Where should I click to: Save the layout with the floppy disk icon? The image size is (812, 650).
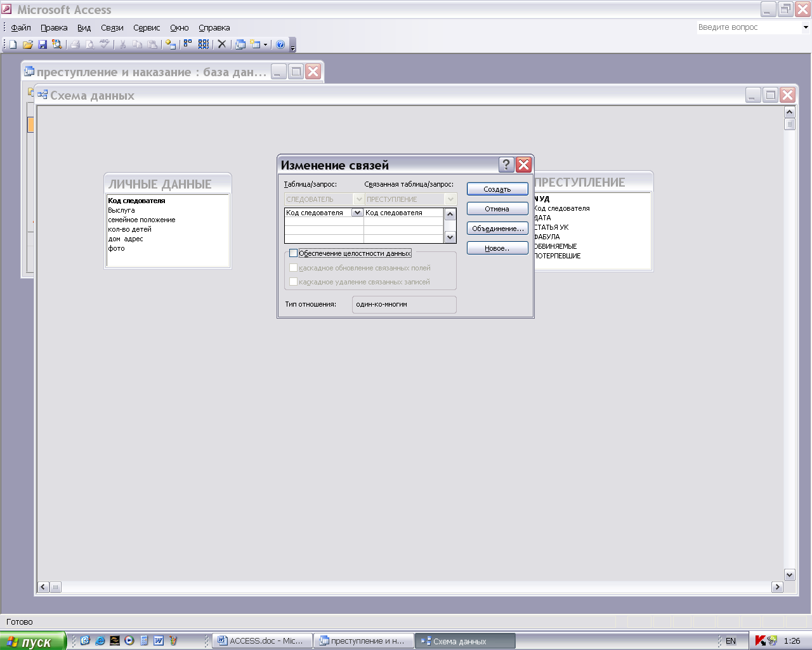pyautogui.click(x=43, y=44)
